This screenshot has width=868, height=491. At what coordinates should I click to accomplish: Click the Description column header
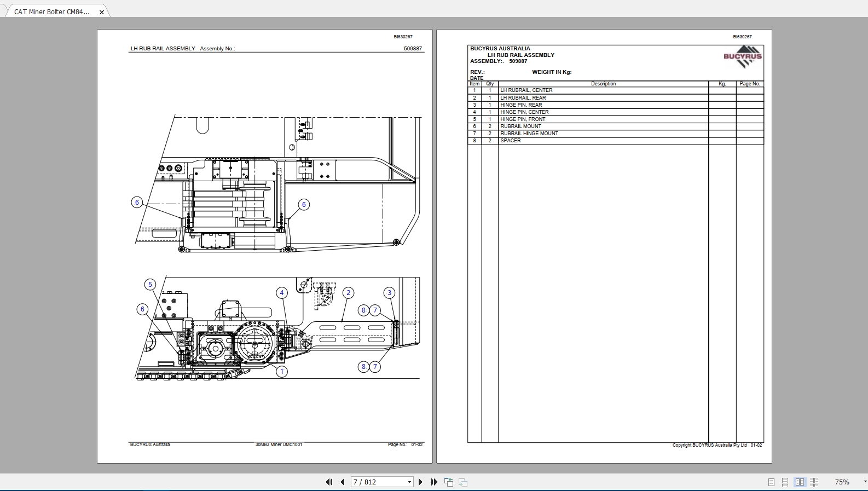coord(603,84)
